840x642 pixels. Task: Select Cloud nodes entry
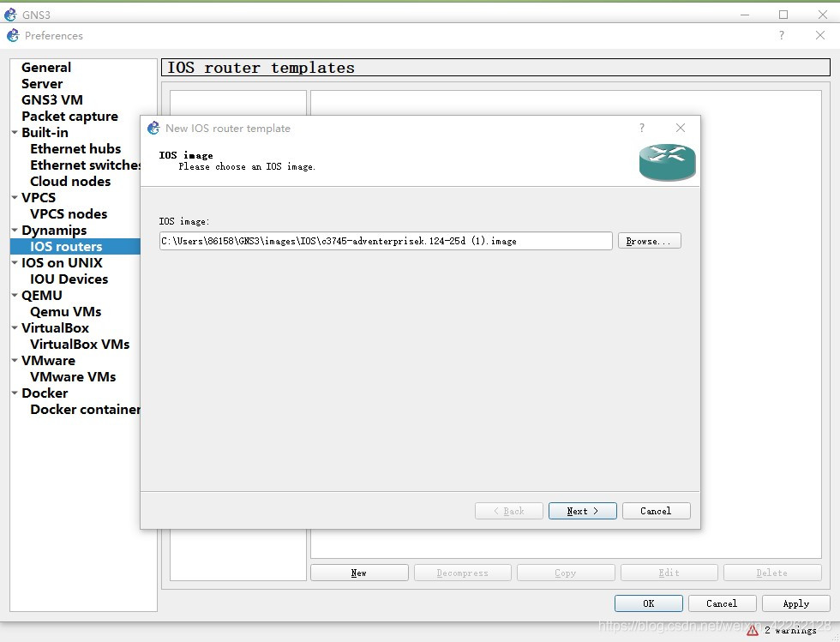(x=70, y=181)
